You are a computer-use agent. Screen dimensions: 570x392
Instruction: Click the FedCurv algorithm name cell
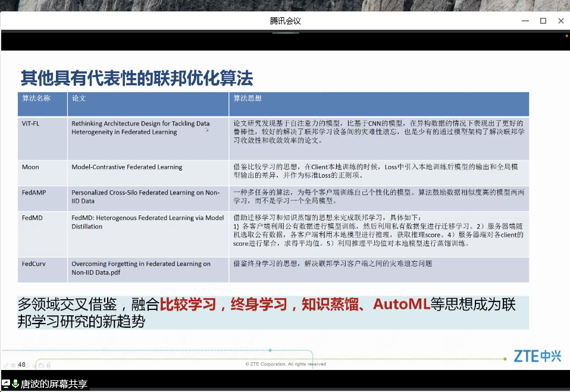35,264
